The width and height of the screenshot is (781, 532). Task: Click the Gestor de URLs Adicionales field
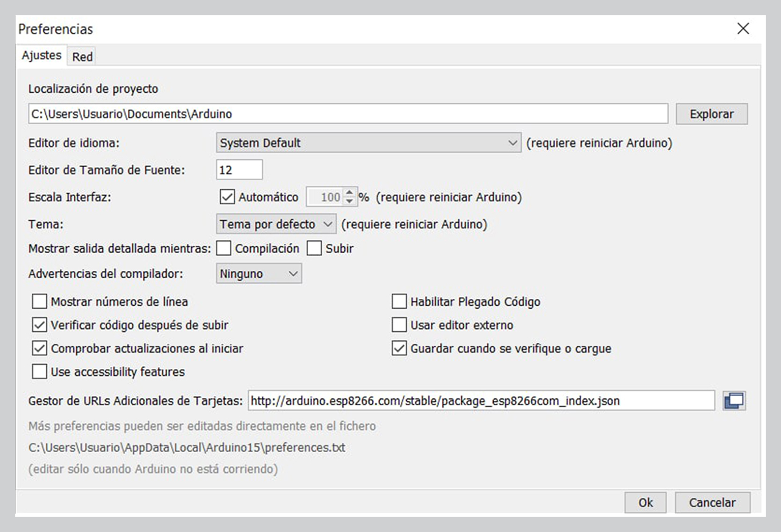coord(481,401)
